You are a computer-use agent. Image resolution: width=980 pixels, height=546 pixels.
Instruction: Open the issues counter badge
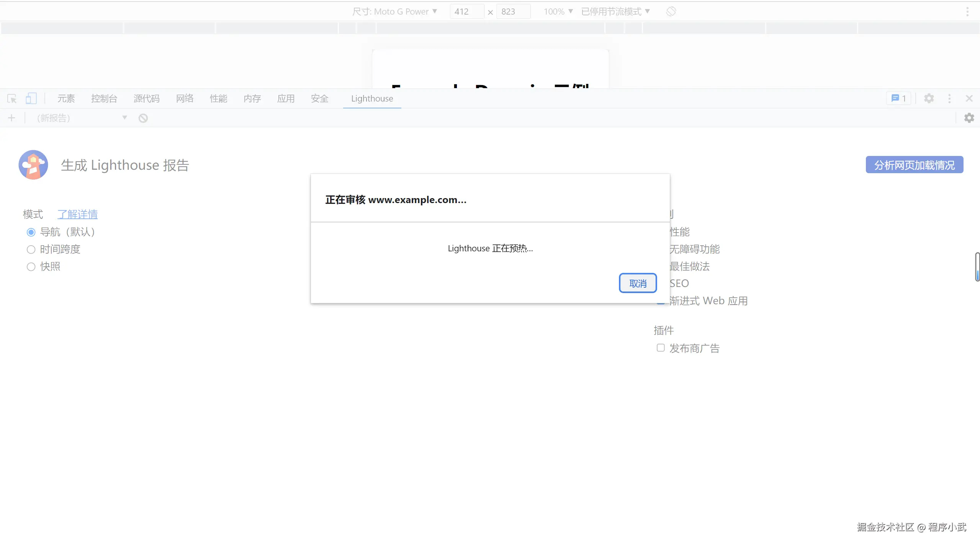(x=898, y=99)
